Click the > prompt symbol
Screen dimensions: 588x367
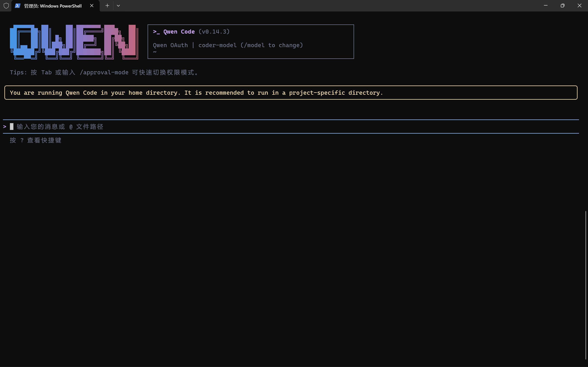click(x=5, y=127)
